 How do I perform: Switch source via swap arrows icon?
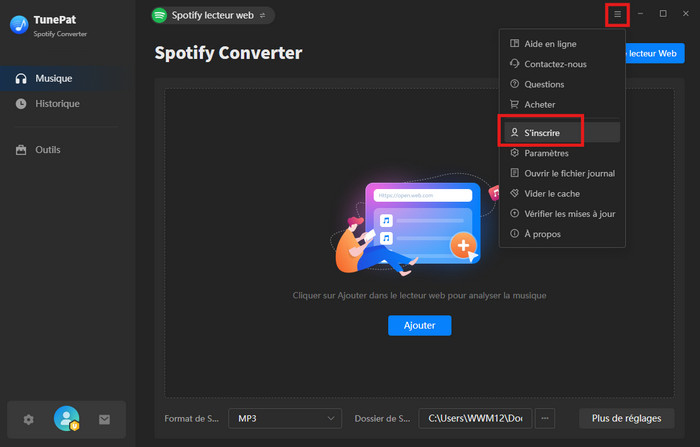click(262, 16)
